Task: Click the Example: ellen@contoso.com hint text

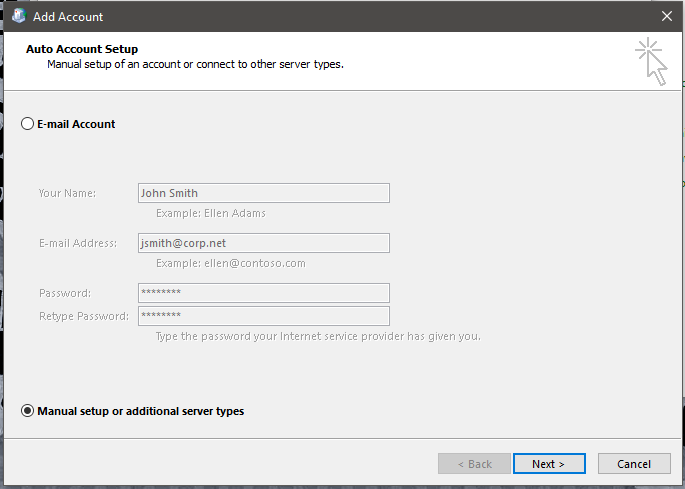Action: [231, 264]
